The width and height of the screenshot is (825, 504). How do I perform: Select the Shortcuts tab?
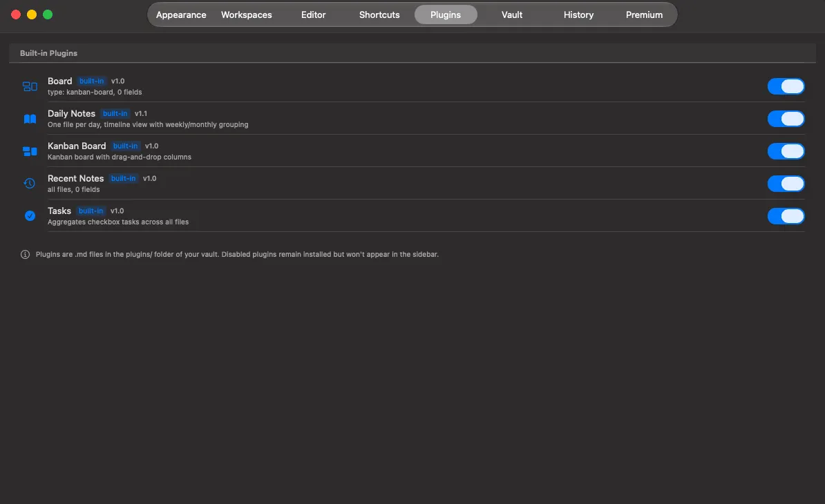click(379, 14)
